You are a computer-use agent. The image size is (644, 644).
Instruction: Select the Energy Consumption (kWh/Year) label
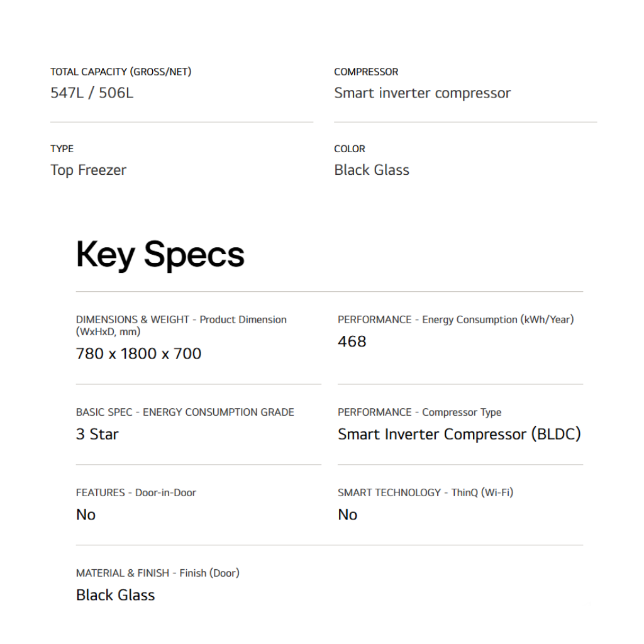[455, 319]
